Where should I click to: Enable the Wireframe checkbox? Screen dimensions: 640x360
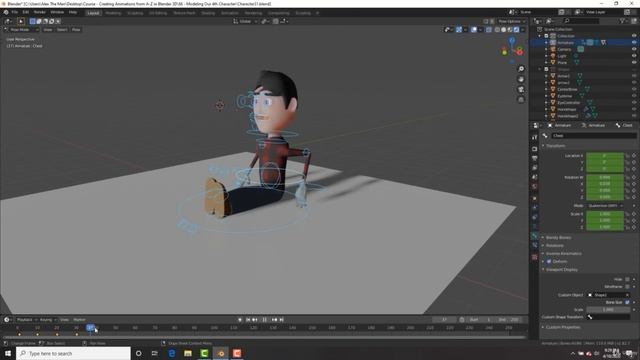click(x=627, y=287)
